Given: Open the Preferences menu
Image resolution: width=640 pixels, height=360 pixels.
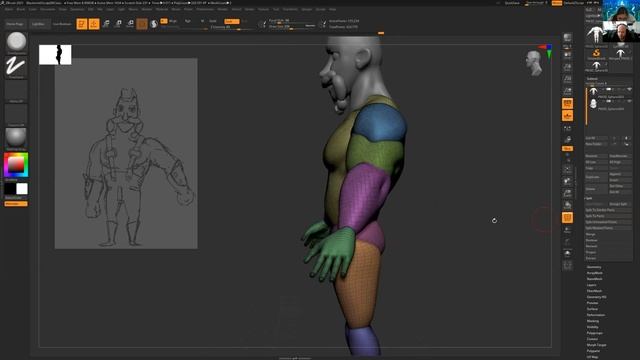Looking at the screenshot, I should pos(205,9).
